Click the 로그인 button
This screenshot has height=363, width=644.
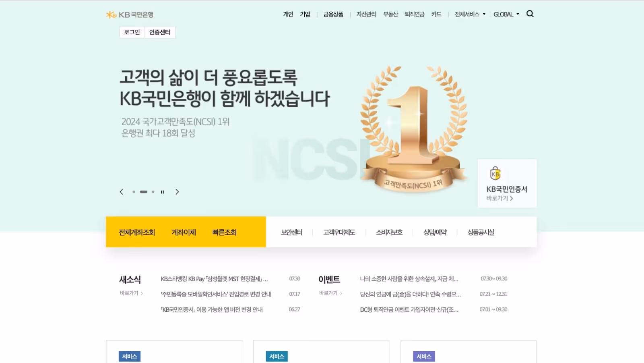(x=132, y=32)
